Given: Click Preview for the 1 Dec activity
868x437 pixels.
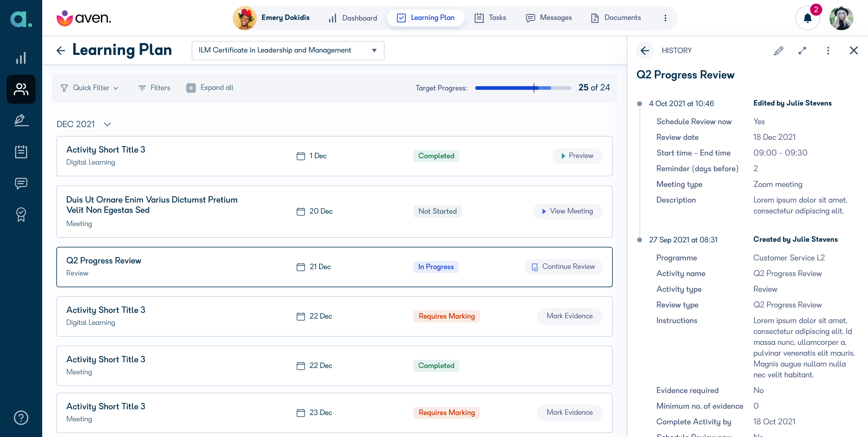Looking at the screenshot, I should 577,156.
